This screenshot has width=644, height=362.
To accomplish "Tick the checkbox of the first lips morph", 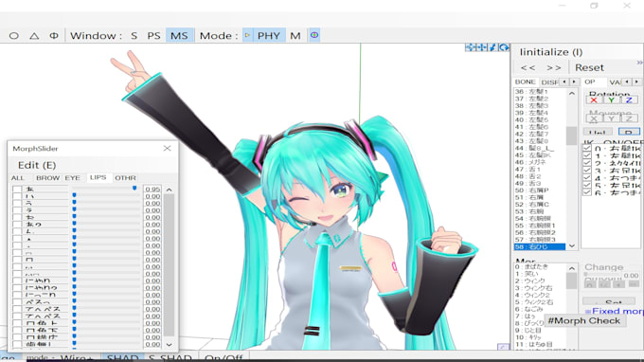I will coord(17,190).
